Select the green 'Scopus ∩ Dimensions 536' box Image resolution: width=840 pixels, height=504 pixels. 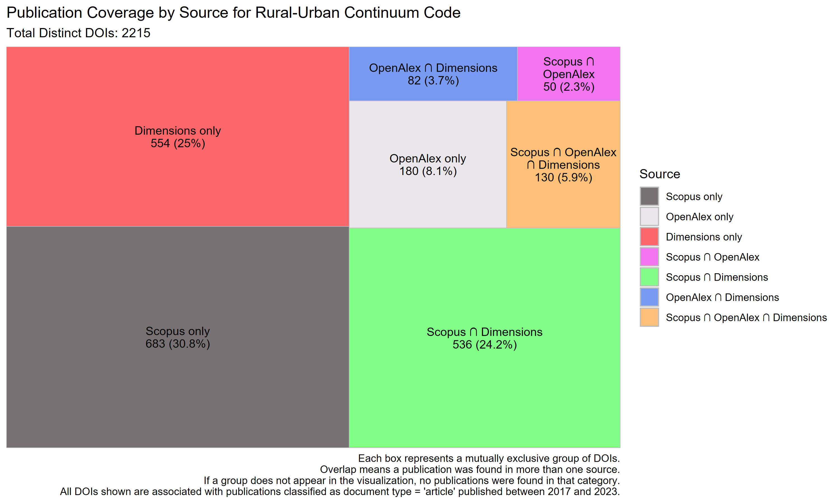click(x=484, y=338)
